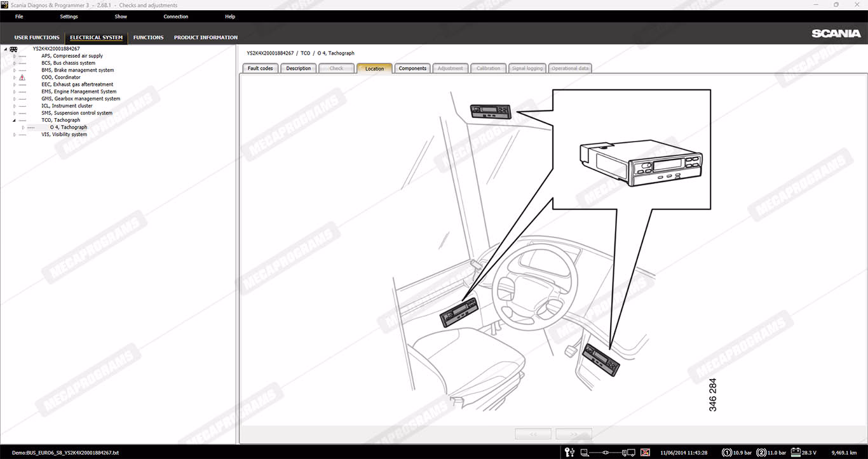
Task: Click the Scania logo in header
Action: 836,34
